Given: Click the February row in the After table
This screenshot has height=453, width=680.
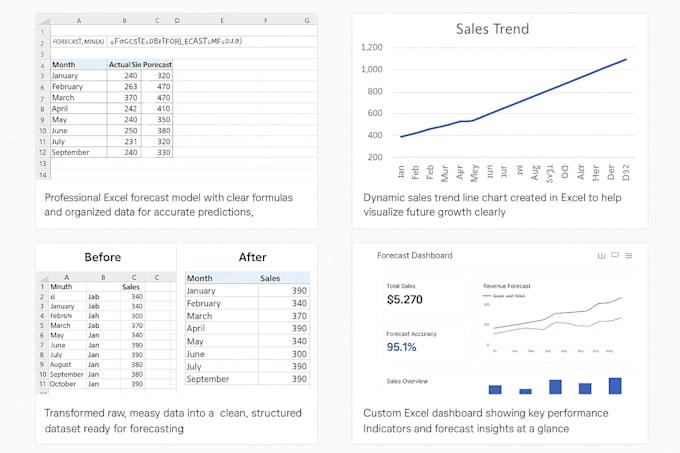Looking at the screenshot, I should [x=247, y=303].
